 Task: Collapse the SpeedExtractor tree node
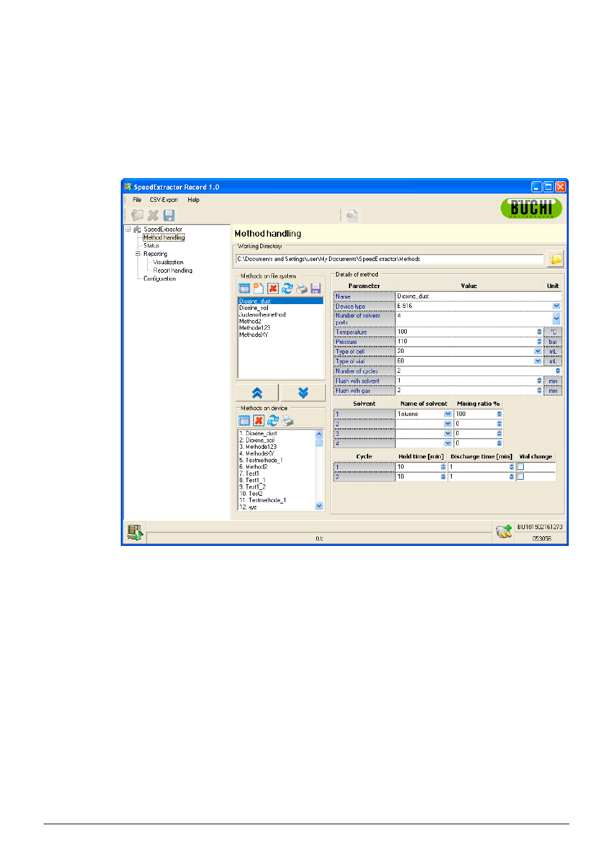(128, 229)
